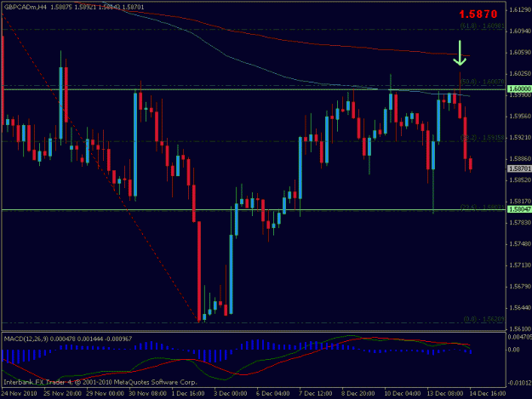The image size is (532, 399).
Task: Select the 1.58047 horizontal line price tag
Action: [519, 209]
